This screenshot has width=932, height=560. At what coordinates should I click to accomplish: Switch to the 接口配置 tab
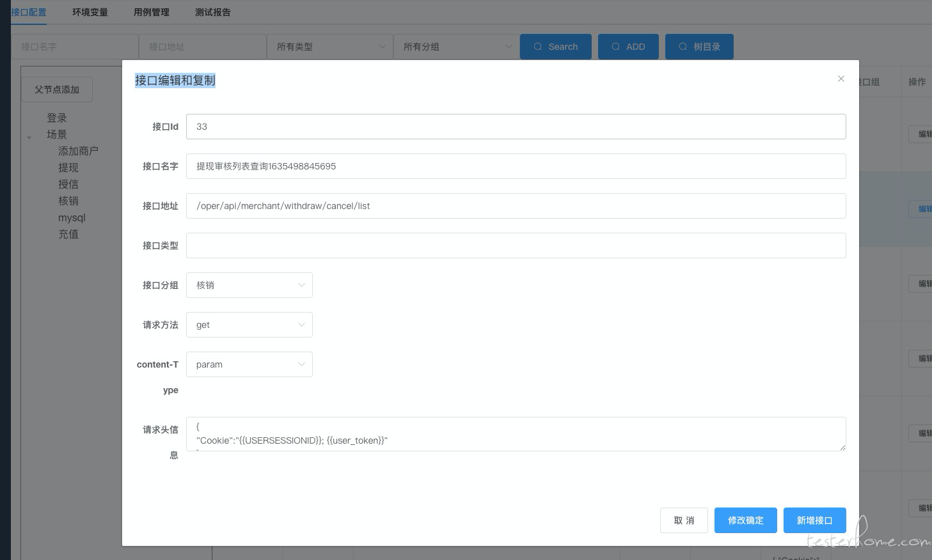(x=29, y=12)
